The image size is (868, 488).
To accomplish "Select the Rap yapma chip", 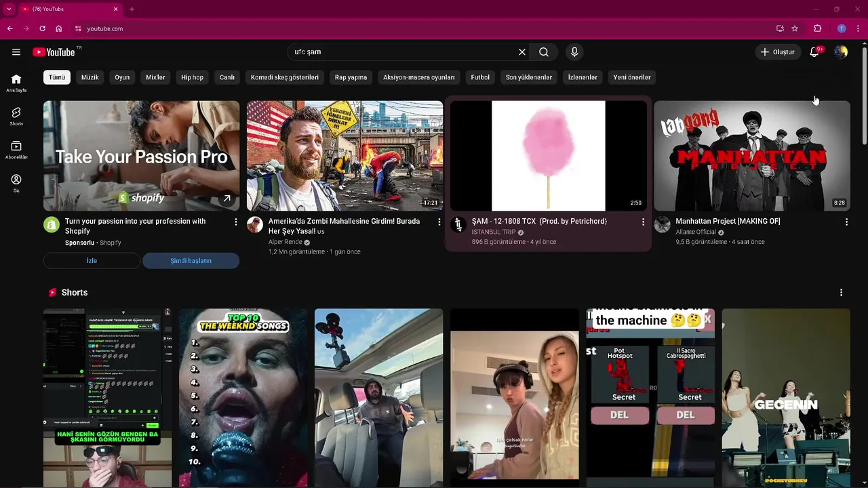I will pyautogui.click(x=351, y=77).
